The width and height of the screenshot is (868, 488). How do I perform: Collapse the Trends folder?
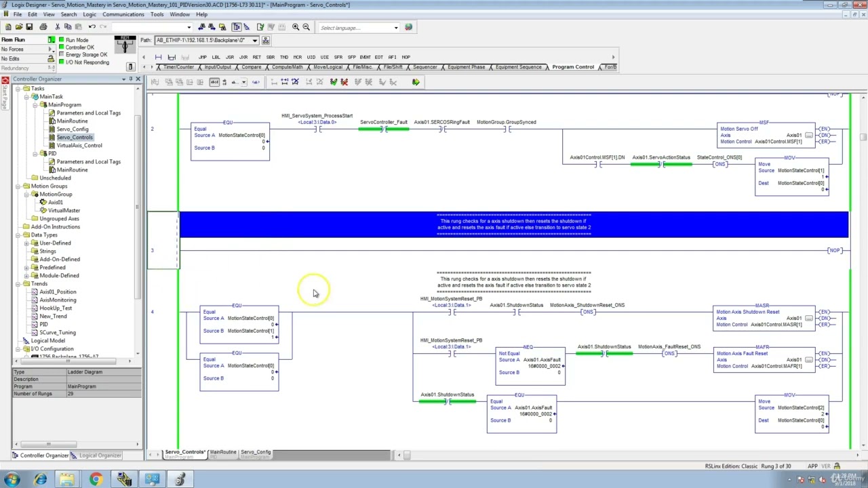click(x=18, y=284)
